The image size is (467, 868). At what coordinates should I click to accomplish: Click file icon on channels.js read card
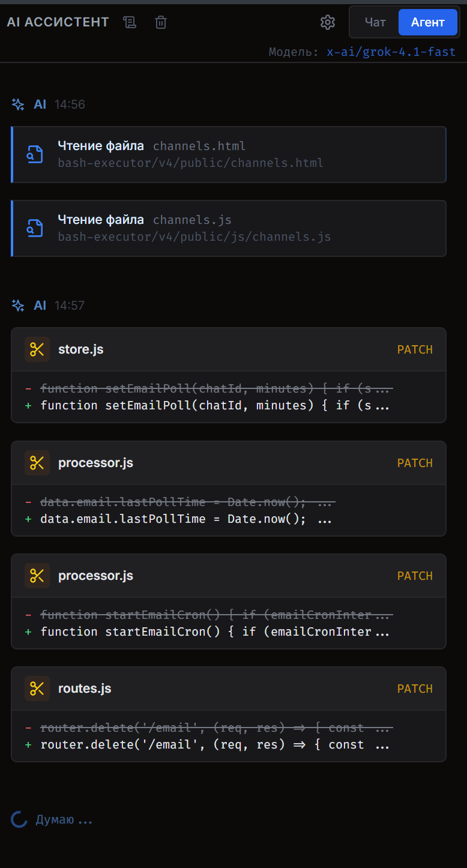coord(35,228)
